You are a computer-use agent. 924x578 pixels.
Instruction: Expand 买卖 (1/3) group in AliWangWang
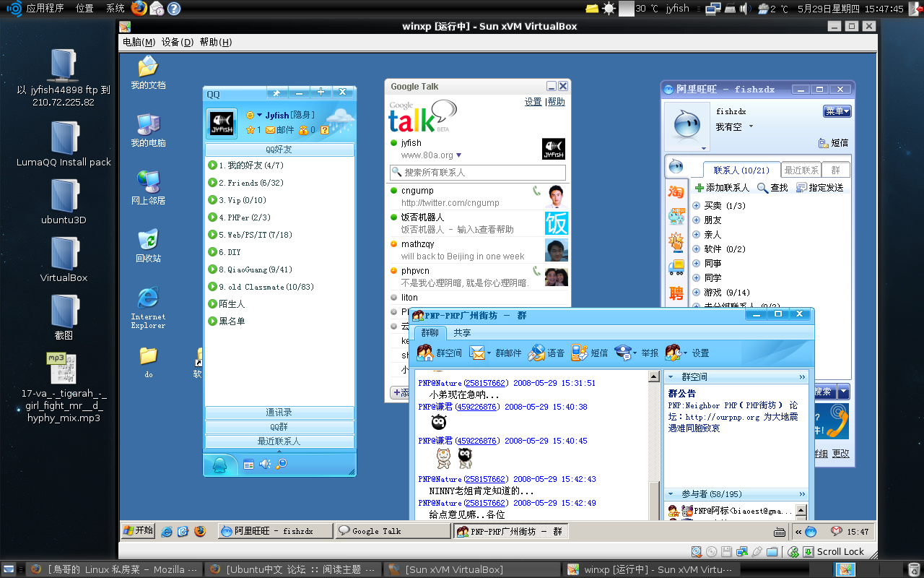point(696,206)
